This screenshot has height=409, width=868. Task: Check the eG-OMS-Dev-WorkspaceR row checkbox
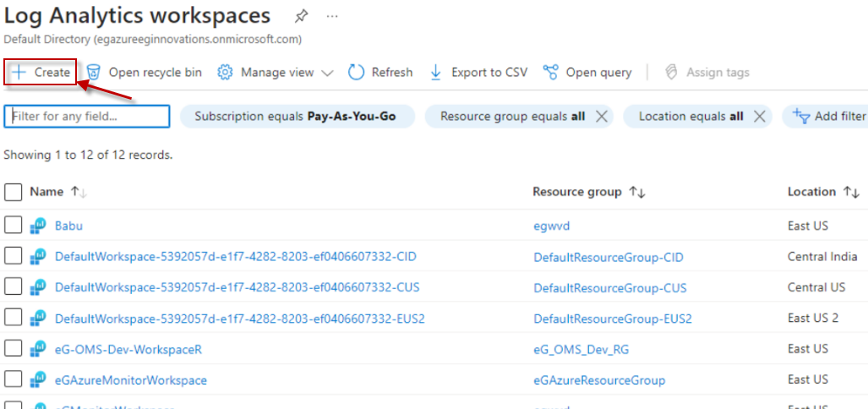(14, 349)
